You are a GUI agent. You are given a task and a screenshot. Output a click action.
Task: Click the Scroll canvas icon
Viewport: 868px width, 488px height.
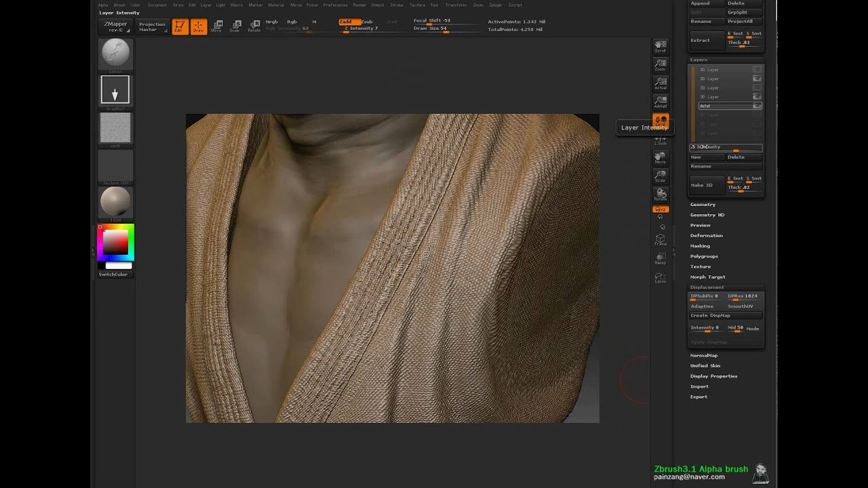pyautogui.click(x=660, y=47)
